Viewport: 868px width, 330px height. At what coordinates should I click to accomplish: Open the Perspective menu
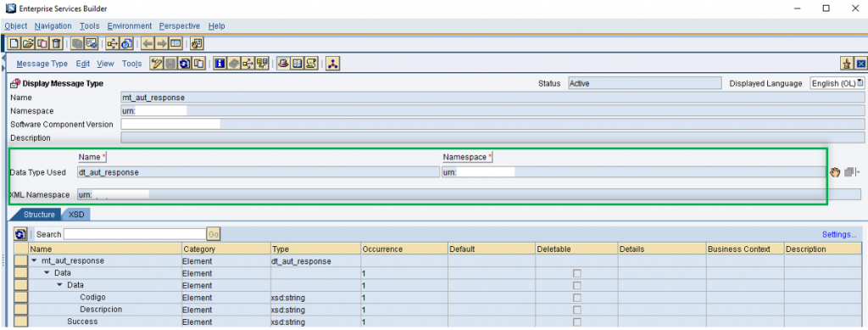click(180, 26)
